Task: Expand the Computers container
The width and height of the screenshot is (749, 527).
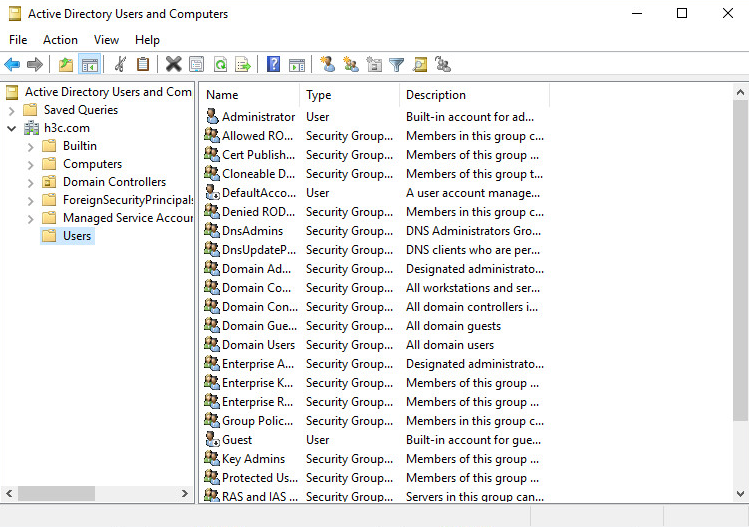Action: point(31,165)
